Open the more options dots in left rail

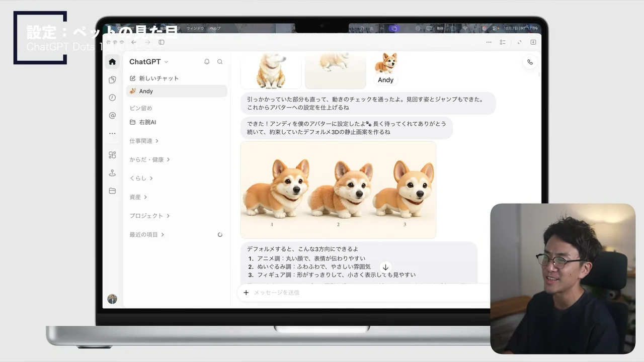112,134
